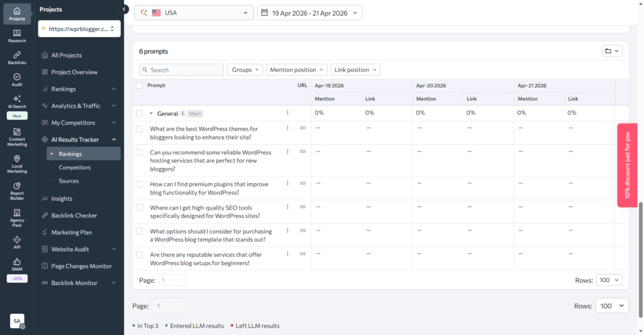This screenshot has height=335, width=644.
Task: Open the Backlinks sidebar icon
Action: click(x=17, y=58)
